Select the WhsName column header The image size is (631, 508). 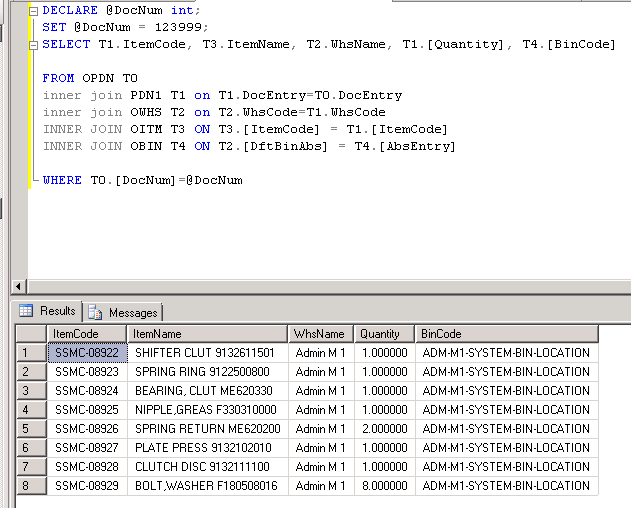321,334
